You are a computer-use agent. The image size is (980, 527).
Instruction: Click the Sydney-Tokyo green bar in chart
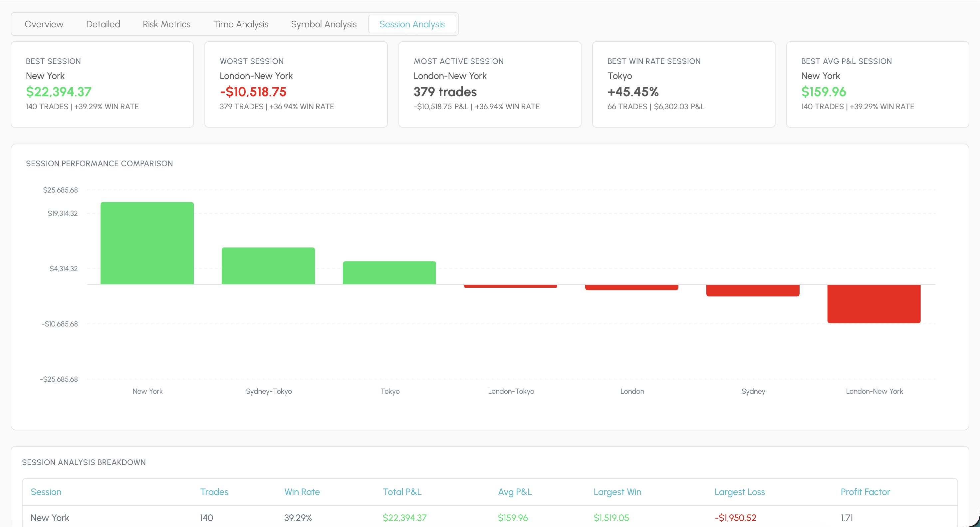(268, 266)
